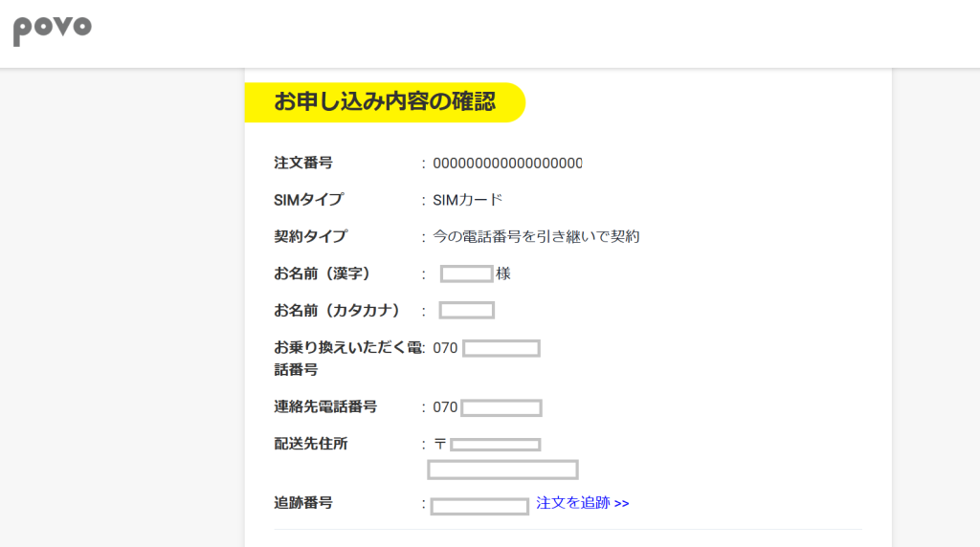Click the 注文番号 label

click(x=303, y=164)
